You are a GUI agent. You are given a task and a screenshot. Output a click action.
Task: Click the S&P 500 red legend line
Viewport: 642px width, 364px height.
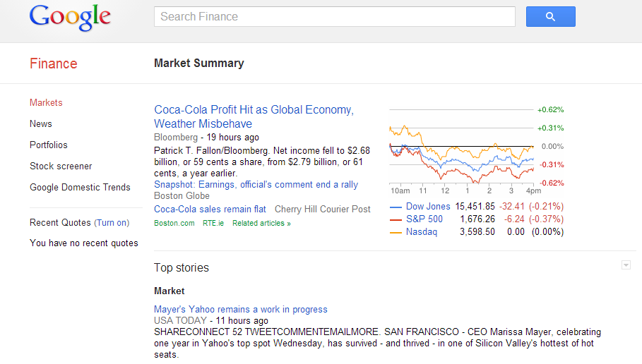point(396,219)
